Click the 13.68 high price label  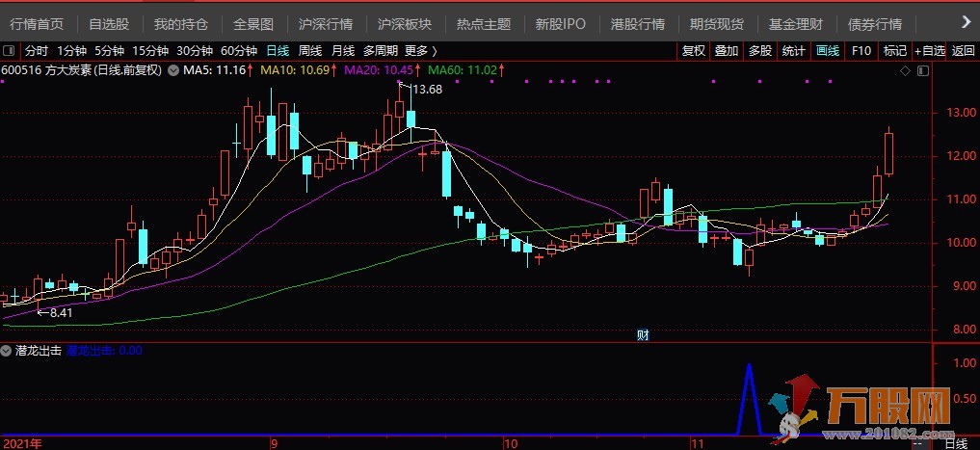(428, 90)
